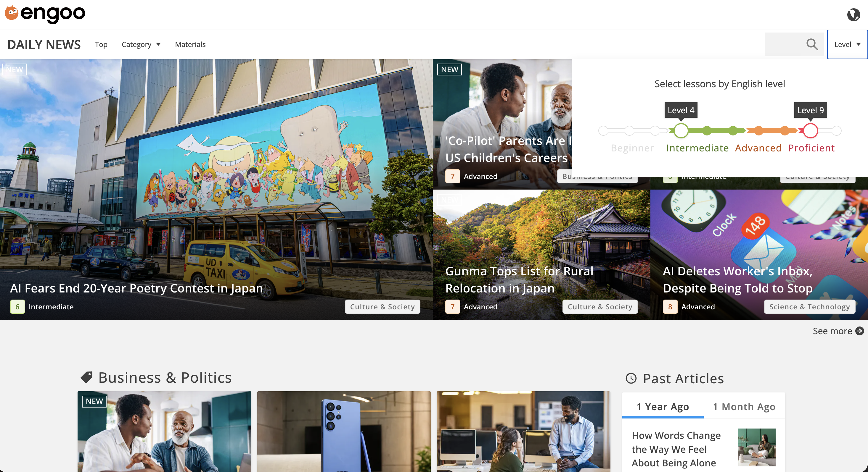Expand the Category dropdown
This screenshot has width=868, height=472.
(141, 44)
